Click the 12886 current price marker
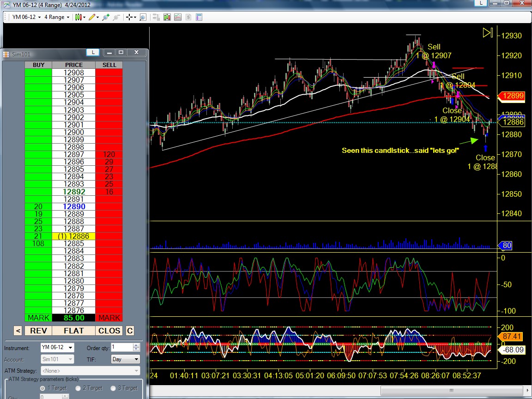532x399 pixels. click(x=511, y=122)
